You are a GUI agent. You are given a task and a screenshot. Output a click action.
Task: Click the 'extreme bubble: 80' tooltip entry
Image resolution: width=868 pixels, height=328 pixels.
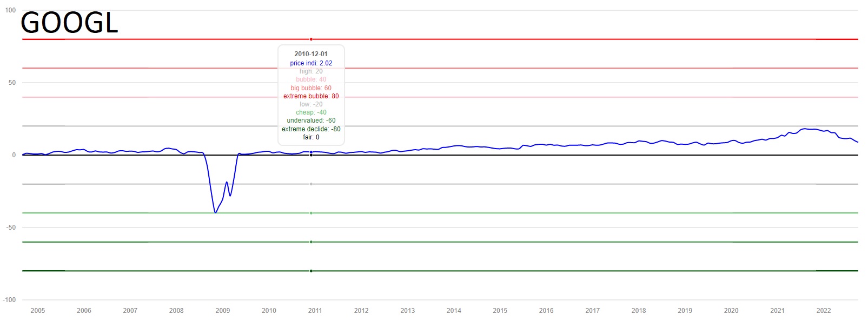tap(311, 96)
